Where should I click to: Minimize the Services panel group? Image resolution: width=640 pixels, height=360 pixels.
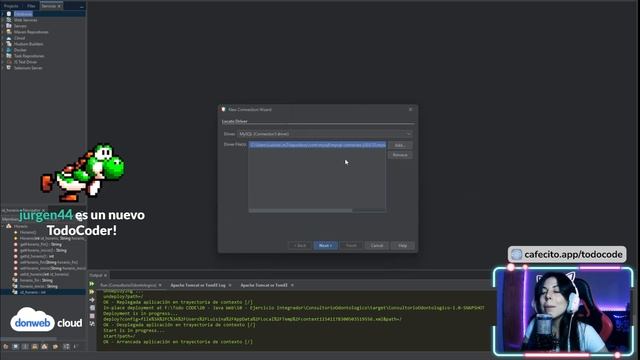point(82,7)
